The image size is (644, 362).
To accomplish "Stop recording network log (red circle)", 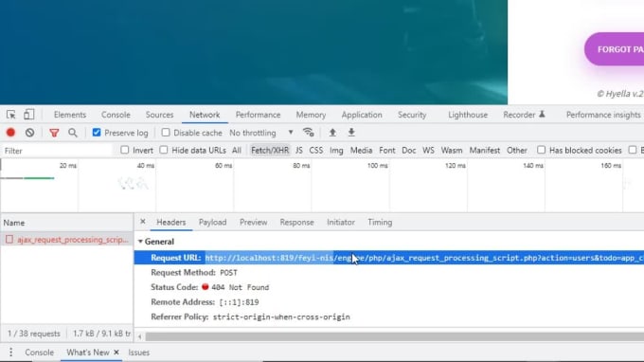I will click(10, 133).
